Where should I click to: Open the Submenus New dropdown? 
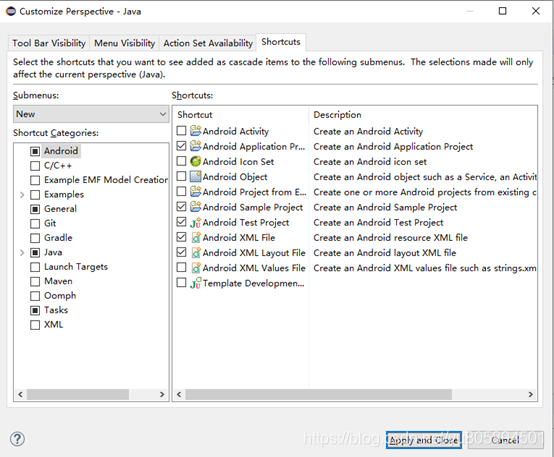91,114
